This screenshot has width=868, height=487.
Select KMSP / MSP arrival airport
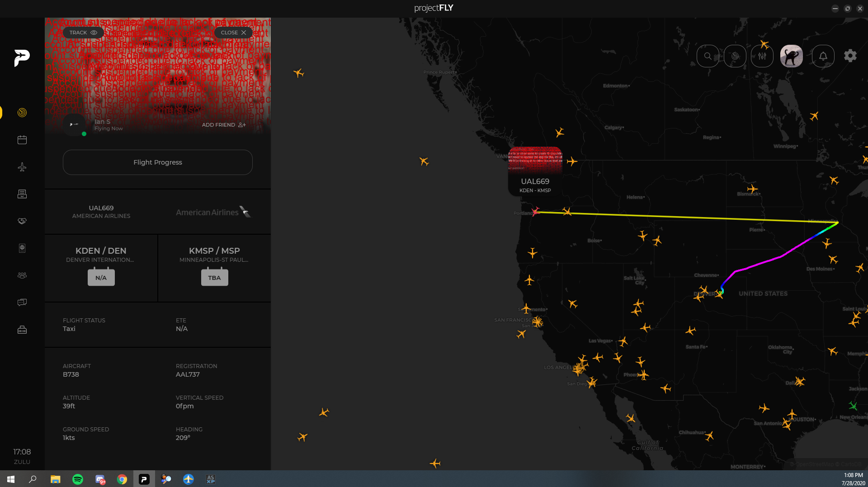[214, 251]
